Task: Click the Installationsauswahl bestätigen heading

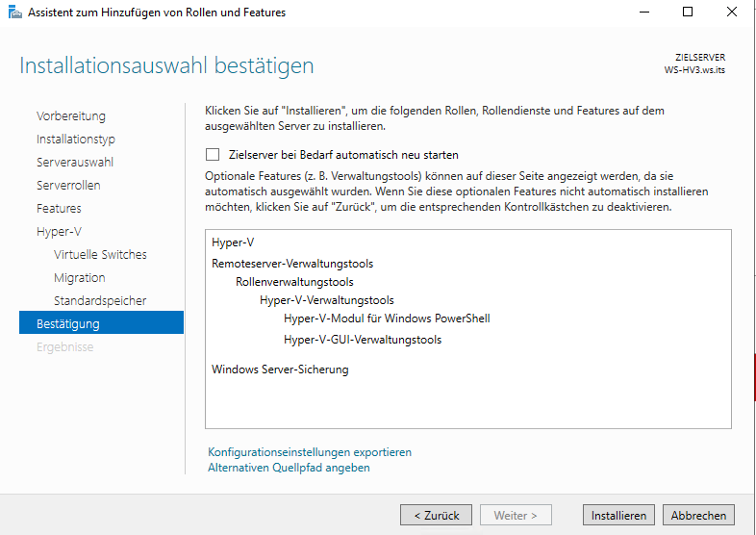Action: tap(166, 65)
